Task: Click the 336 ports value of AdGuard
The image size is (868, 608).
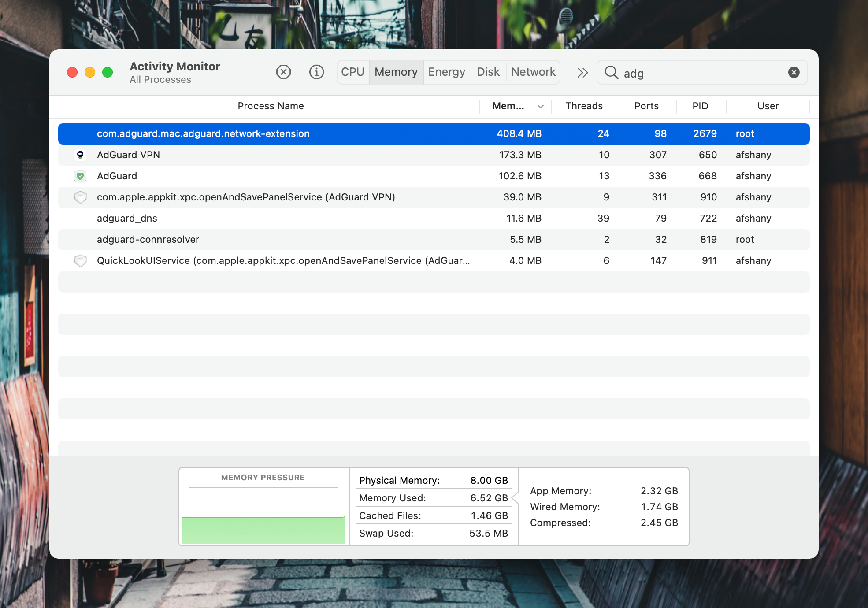Action: tap(657, 176)
